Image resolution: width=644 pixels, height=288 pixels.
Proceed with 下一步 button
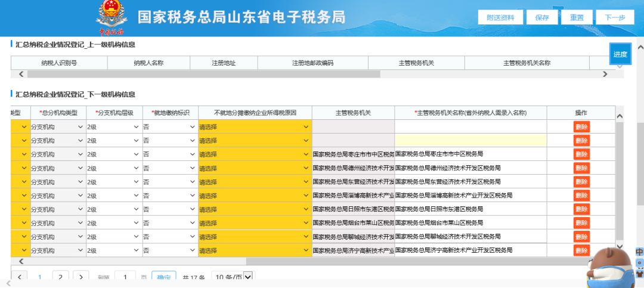(615, 18)
